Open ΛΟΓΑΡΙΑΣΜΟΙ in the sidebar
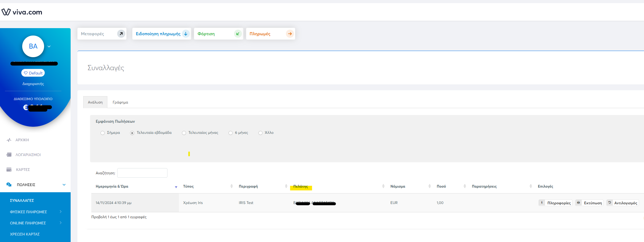 tap(28, 155)
